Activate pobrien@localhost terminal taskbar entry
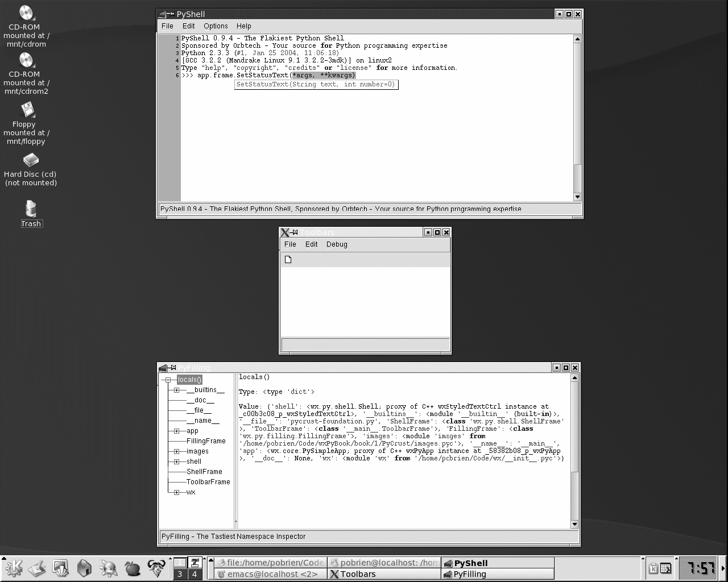 coord(384,563)
